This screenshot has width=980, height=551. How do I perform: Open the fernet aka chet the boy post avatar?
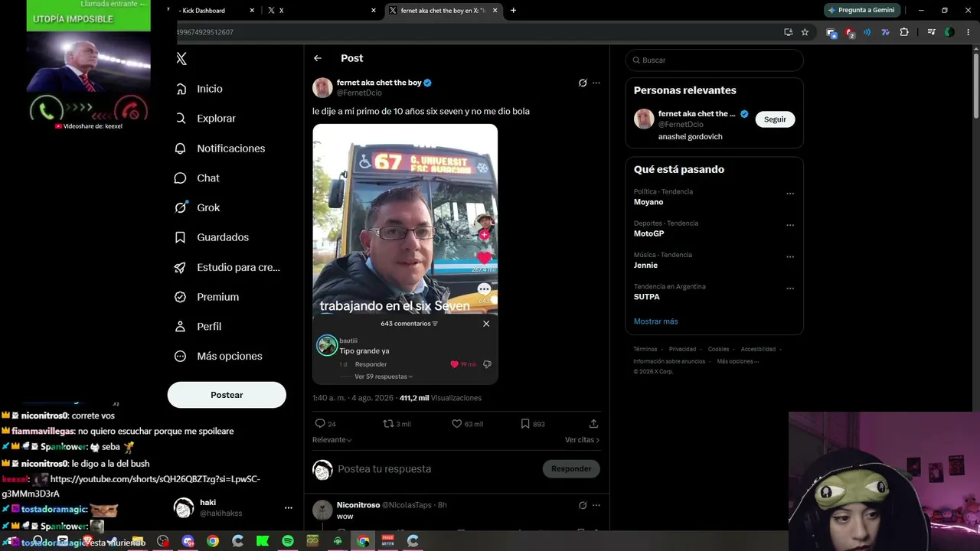pyautogui.click(x=322, y=87)
